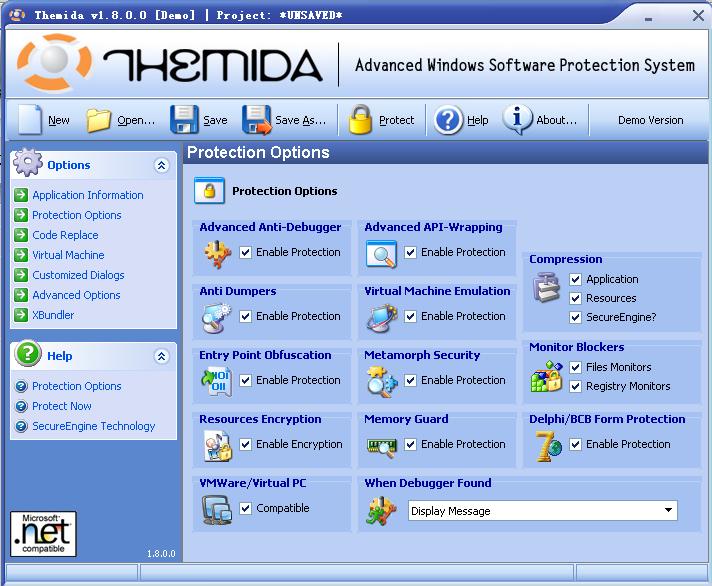Click the green Help circle icon in sidebar

coord(28,353)
